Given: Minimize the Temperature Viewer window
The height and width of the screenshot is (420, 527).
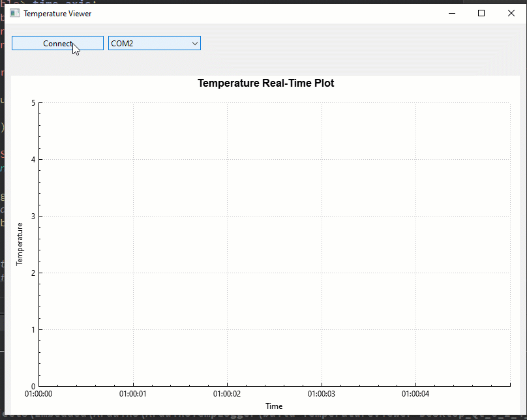Looking at the screenshot, I should coord(451,13).
